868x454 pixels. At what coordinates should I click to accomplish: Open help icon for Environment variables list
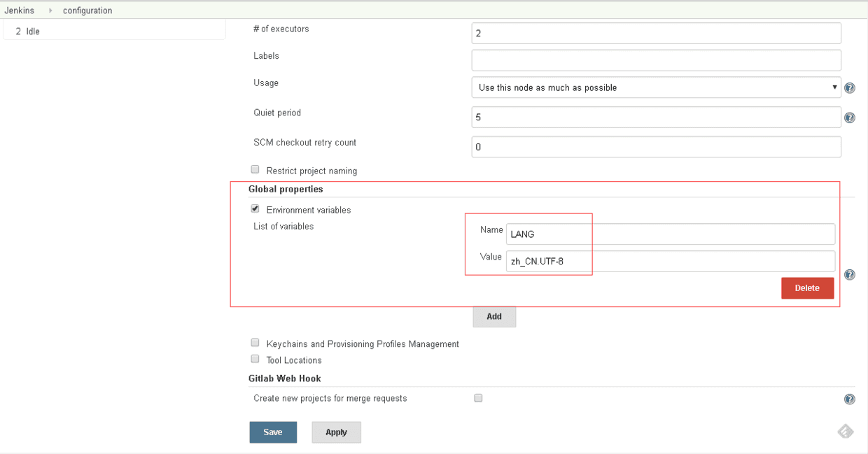pyautogui.click(x=850, y=275)
